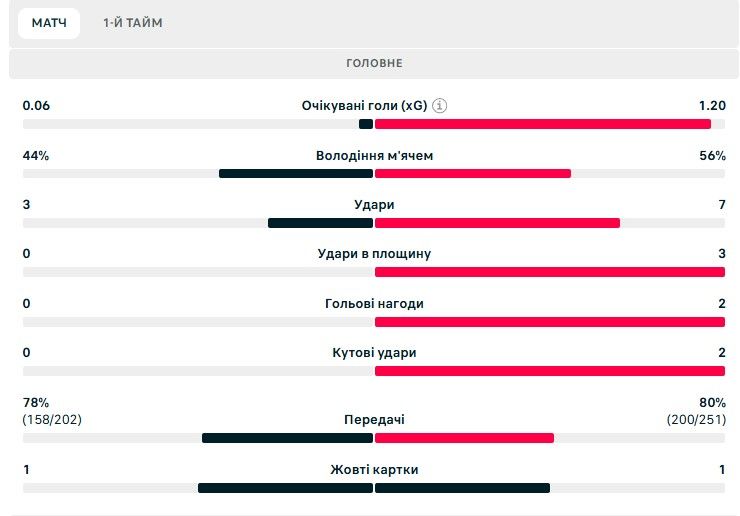Click the ГОЛОВНЕ section header
Viewport: 740px width, 516px height.
374,63
